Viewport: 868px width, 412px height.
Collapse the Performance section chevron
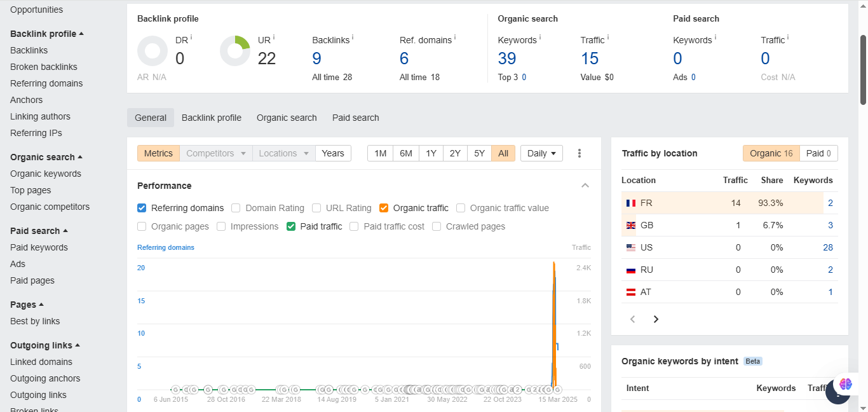pos(585,186)
